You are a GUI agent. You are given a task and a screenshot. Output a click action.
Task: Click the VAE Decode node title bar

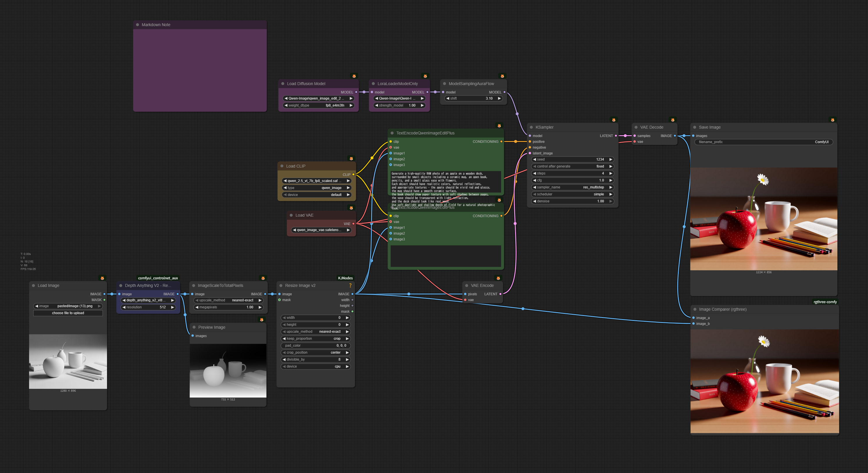coord(651,127)
